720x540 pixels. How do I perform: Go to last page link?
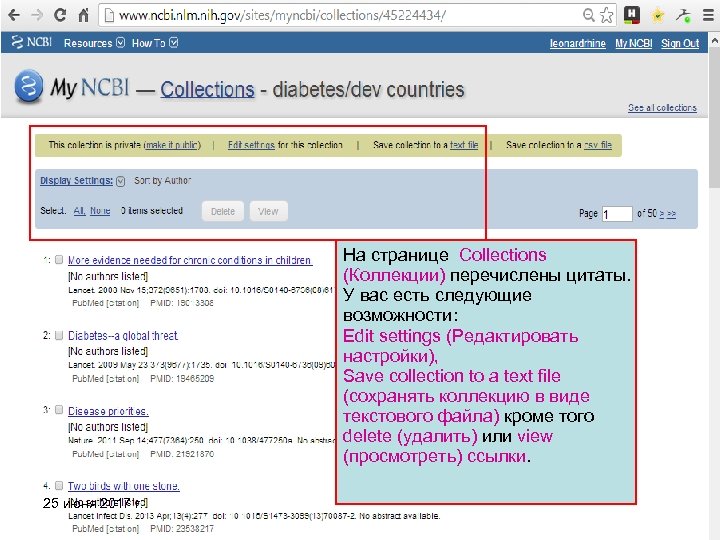click(x=671, y=214)
